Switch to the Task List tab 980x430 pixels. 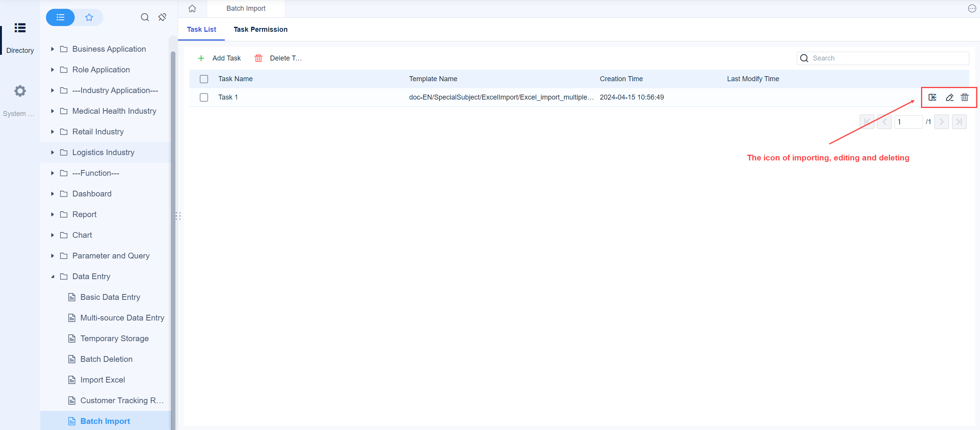(201, 29)
